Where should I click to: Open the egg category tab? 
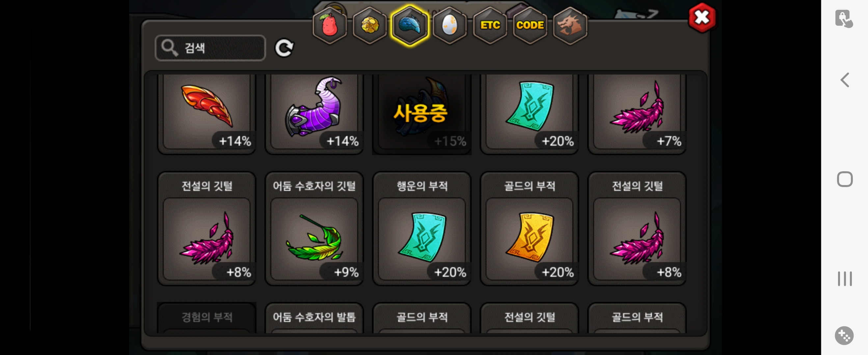(449, 26)
